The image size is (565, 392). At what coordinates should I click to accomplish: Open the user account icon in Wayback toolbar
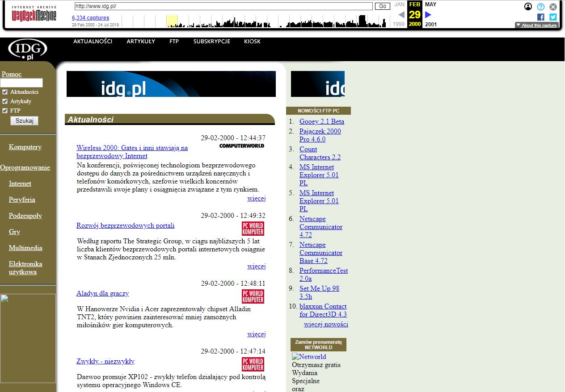tap(528, 7)
